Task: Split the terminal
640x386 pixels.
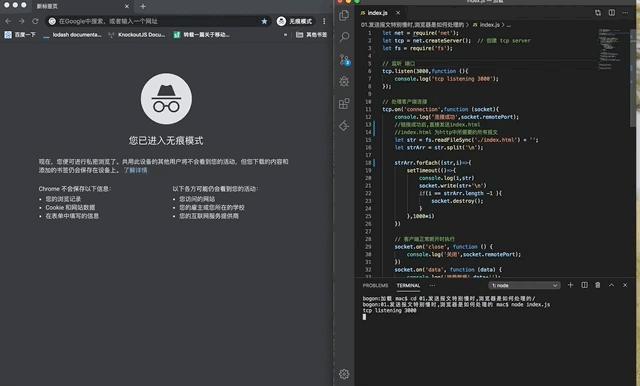Action: [x=584, y=285]
